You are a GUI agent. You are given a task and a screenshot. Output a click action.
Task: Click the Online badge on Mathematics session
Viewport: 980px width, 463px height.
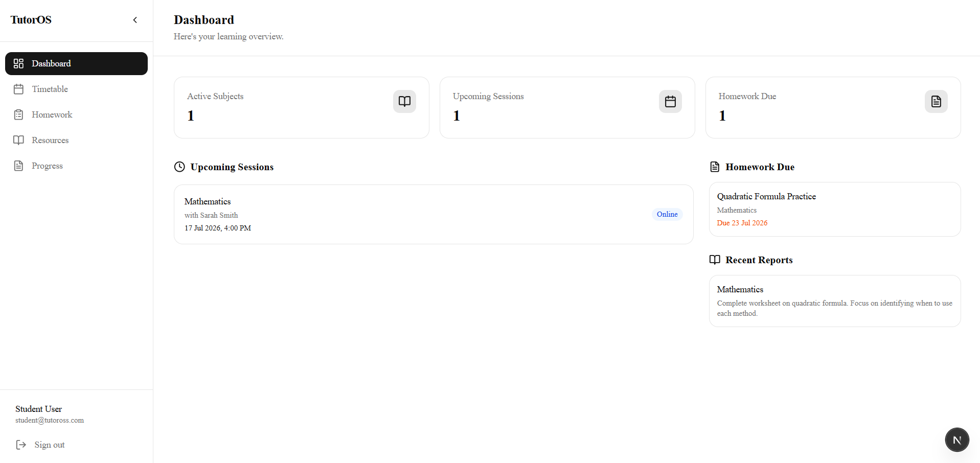(667, 214)
